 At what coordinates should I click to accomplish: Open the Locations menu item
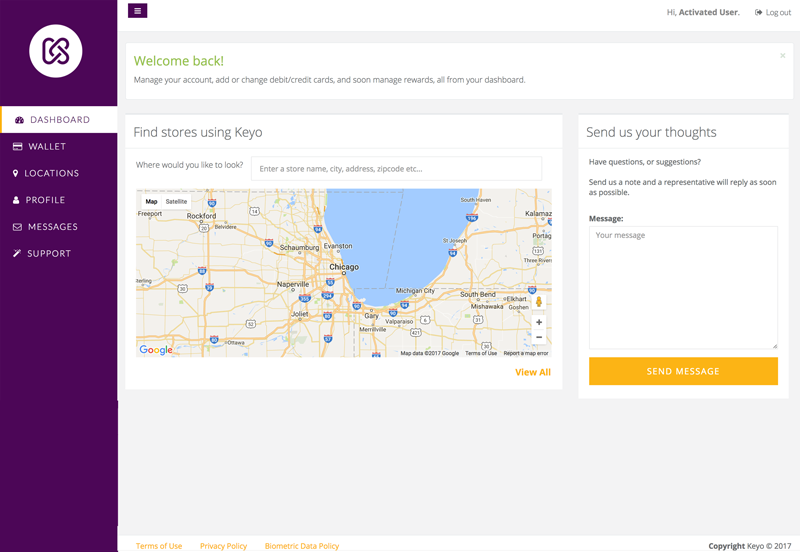59,173
